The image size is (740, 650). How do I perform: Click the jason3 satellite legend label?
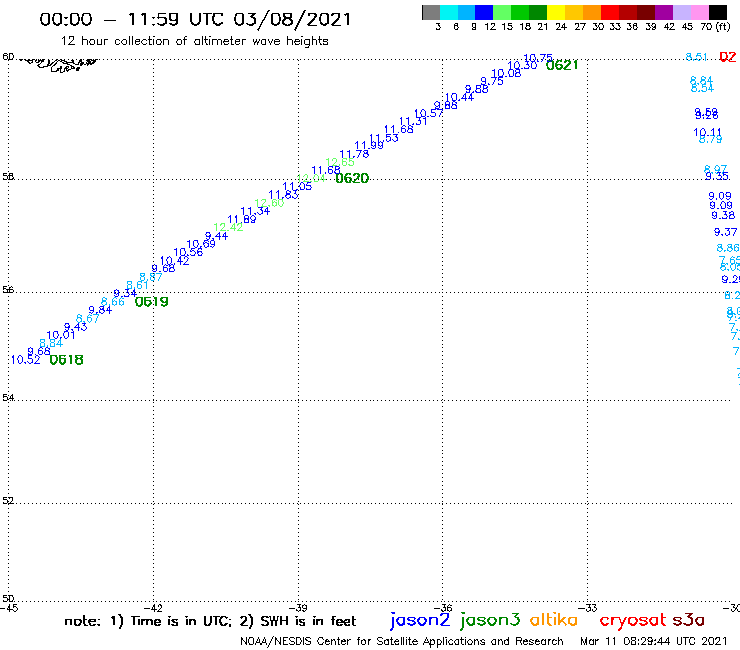tap(490, 621)
